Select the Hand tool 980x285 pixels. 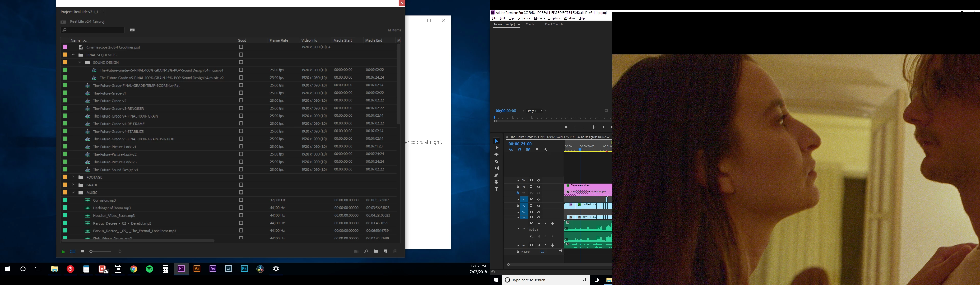coord(496,183)
